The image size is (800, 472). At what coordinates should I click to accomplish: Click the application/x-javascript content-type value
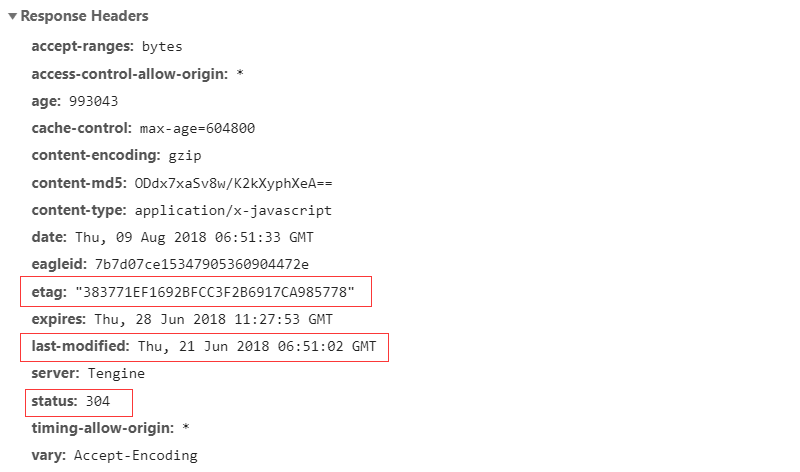click(233, 211)
